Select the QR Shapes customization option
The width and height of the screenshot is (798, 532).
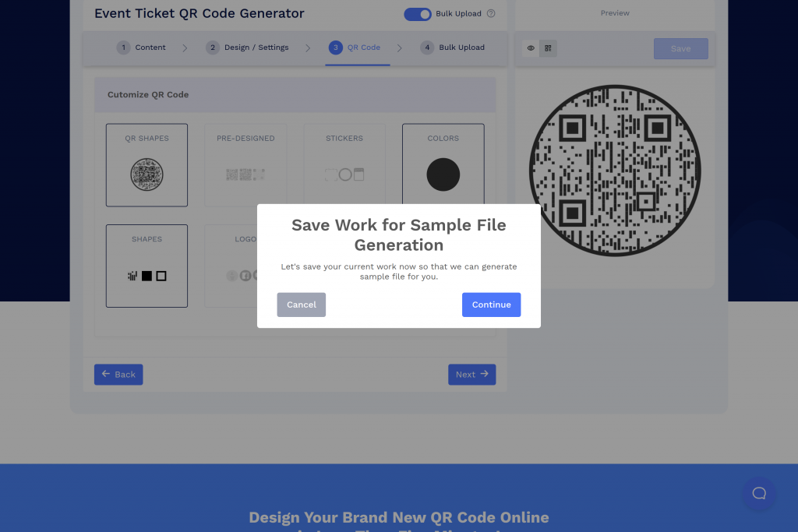point(147,164)
